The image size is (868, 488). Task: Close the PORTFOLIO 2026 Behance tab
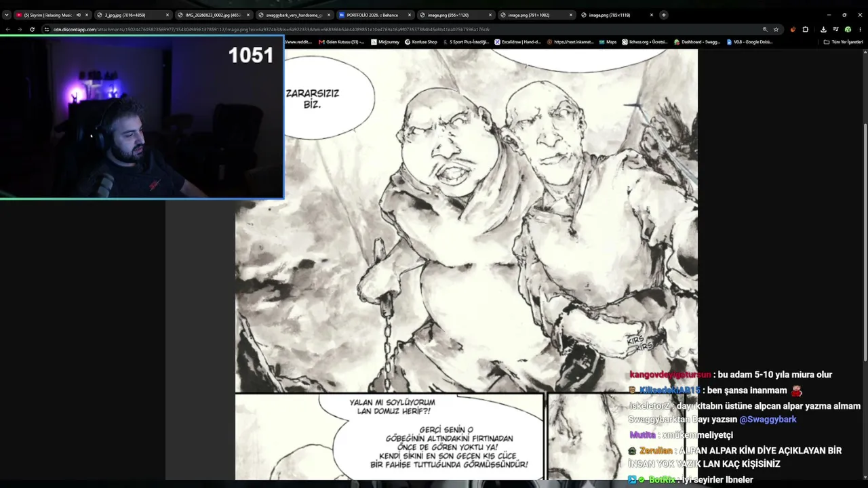[409, 15]
